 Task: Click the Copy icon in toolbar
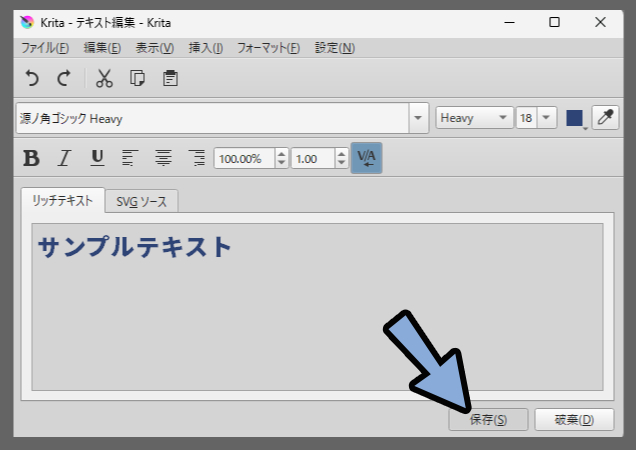point(138,78)
